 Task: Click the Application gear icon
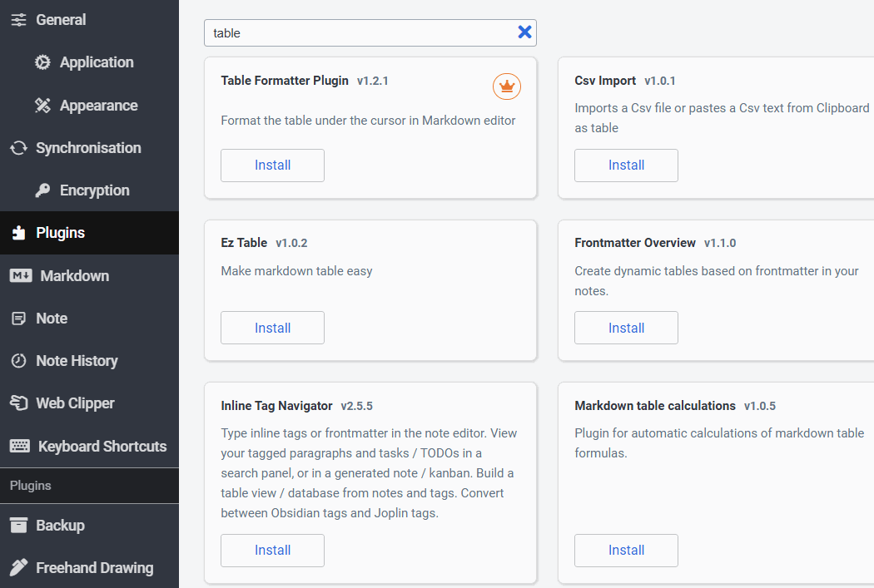[42, 62]
